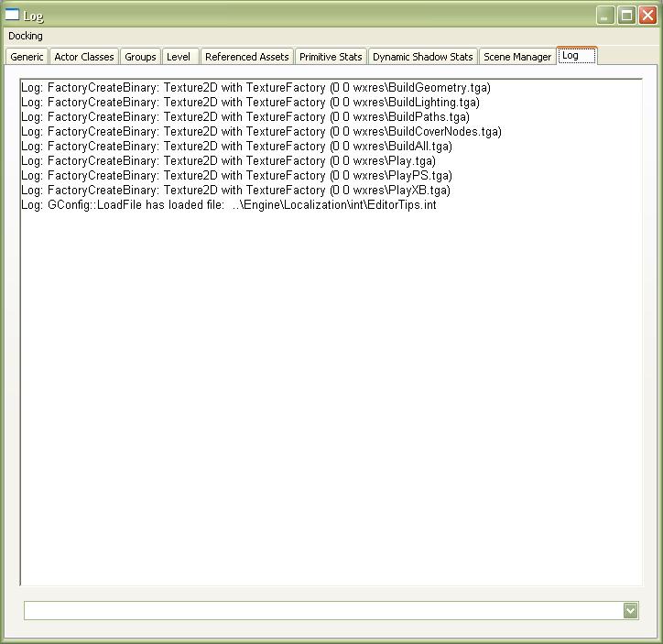The width and height of the screenshot is (663, 644).
Task: Click the console command input field
Action: click(x=321, y=610)
